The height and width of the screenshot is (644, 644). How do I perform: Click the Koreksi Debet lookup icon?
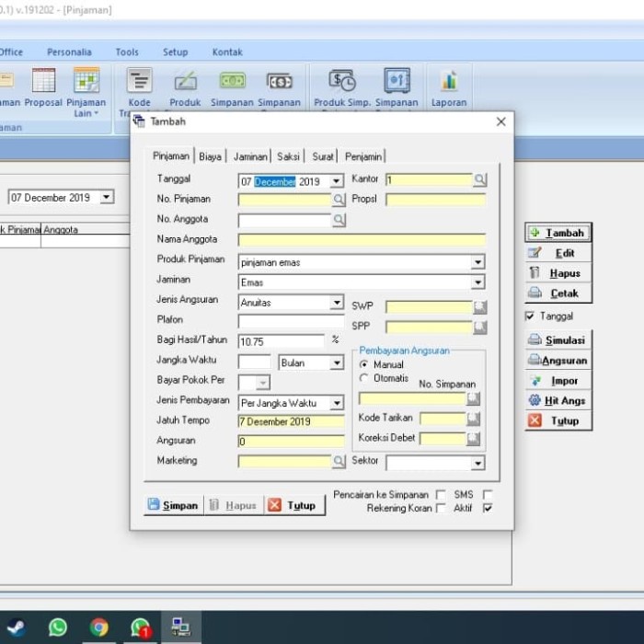[x=473, y=439]
